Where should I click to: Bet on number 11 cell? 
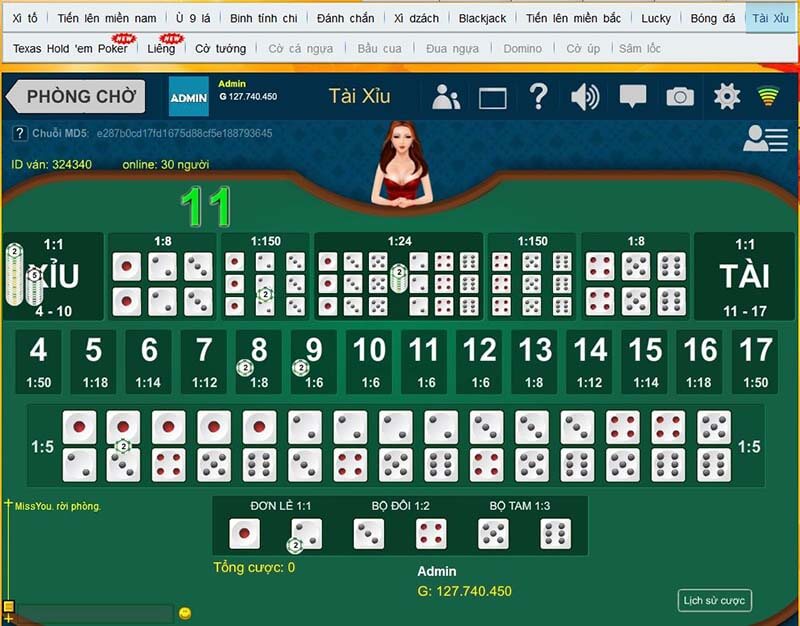[x=424, y=358]
